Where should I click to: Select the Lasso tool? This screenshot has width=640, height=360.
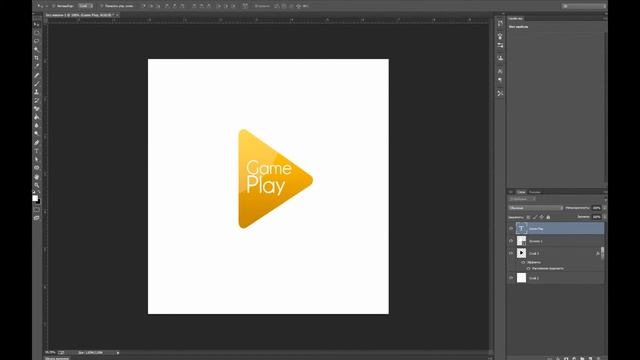[37, 41]
